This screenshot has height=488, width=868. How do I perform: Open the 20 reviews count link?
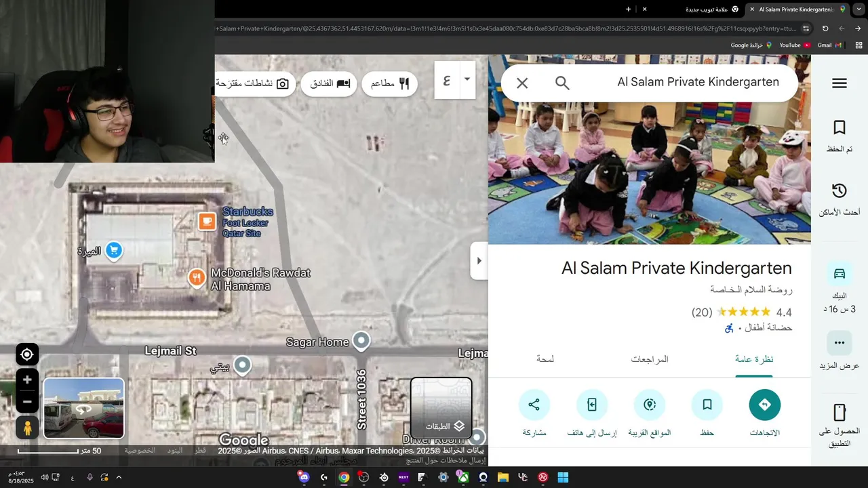coord(702,312)
